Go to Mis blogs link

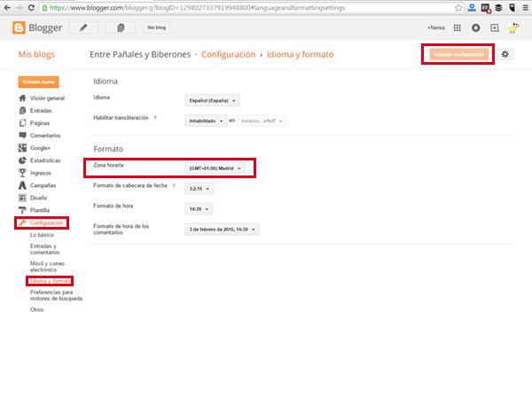tap(36, 54)
